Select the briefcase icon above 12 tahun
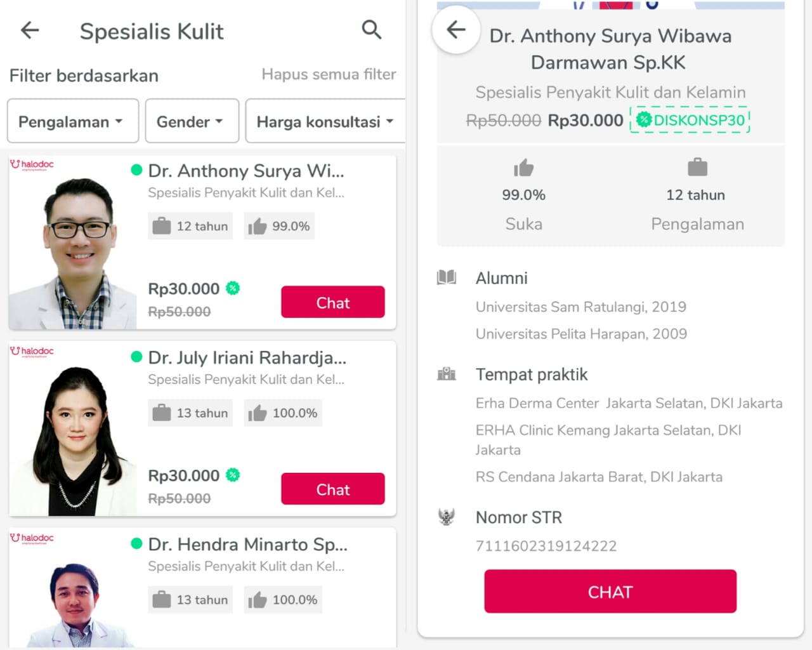 tap(697, 166)
